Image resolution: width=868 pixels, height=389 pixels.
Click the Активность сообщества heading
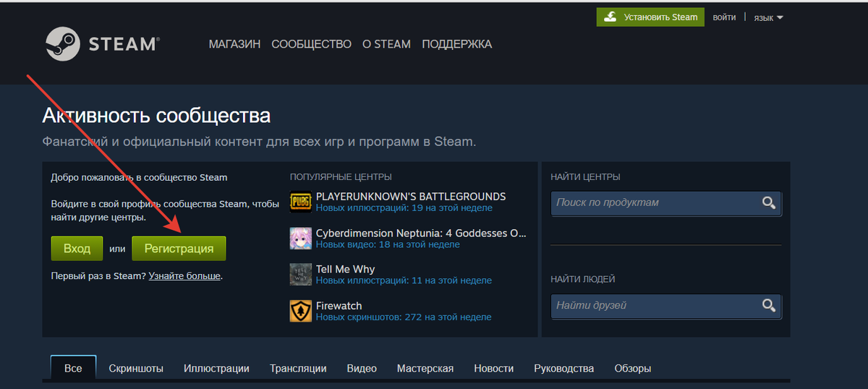pos(156,116)
